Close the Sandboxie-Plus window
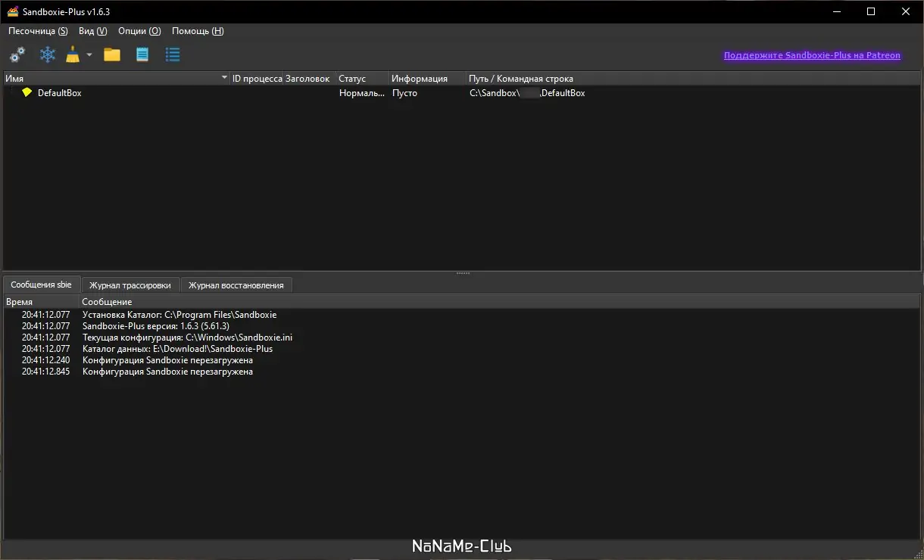Viewport: 924px width, 560px height. 906,11
